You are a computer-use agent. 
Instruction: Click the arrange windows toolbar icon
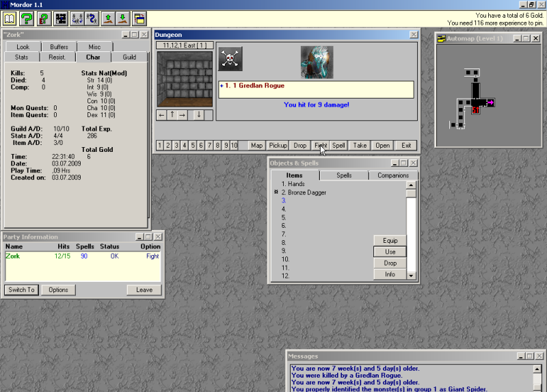click(139, 18)
